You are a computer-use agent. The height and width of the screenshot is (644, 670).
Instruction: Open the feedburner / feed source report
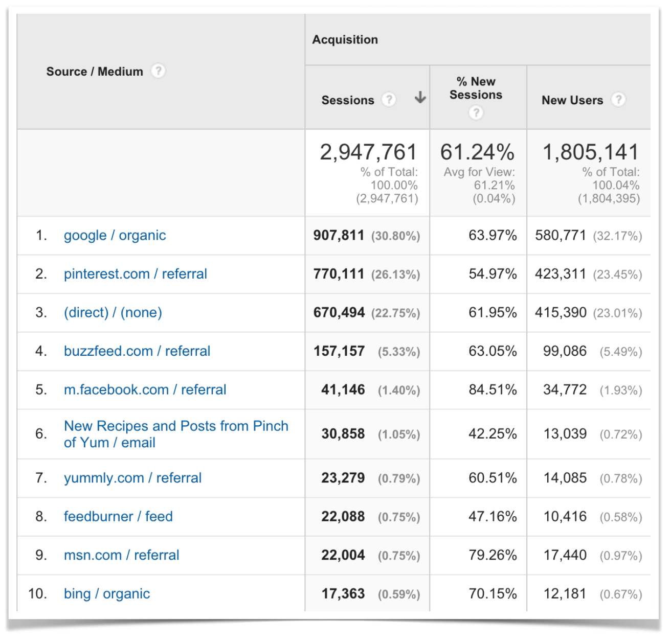(x=118, y=516)
